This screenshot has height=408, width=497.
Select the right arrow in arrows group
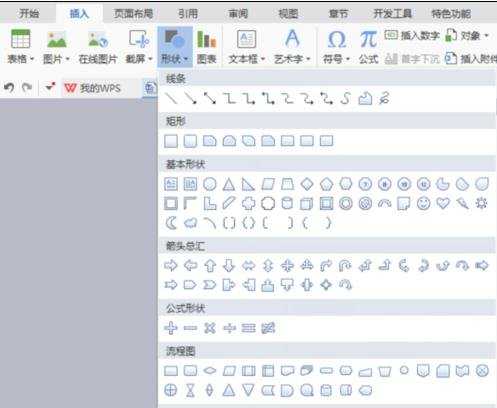[x=171, y=266]
